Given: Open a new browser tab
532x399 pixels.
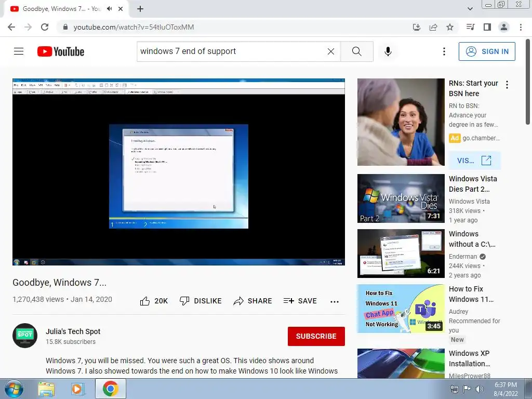Looking at the screenshot, I should [x=140, y=9].
